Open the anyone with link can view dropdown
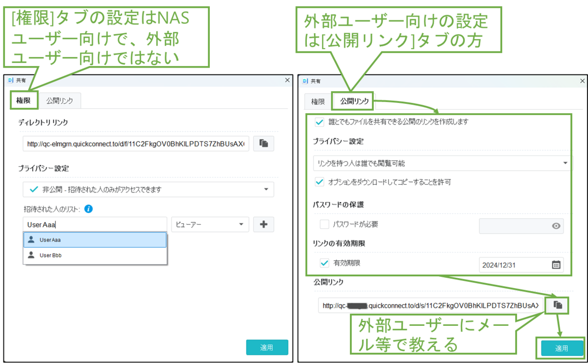Viewport: 588px width, 364px height. pos(443,163)
